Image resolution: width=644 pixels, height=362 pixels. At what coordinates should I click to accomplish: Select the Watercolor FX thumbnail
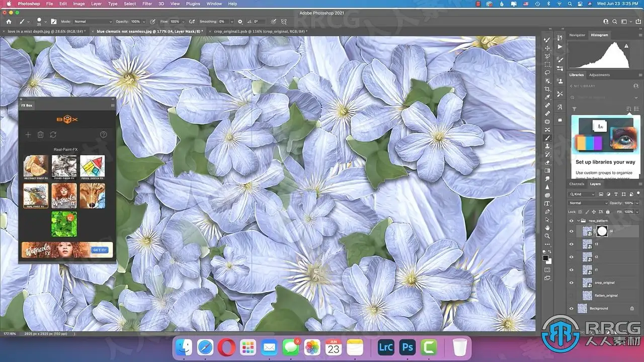pyautogui.click(x=64, y=196)
